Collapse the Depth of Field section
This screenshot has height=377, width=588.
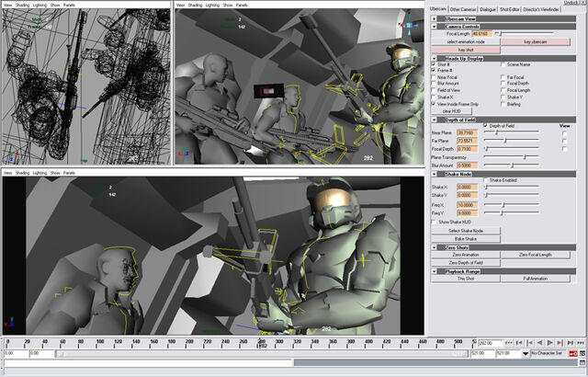point(434,120)
